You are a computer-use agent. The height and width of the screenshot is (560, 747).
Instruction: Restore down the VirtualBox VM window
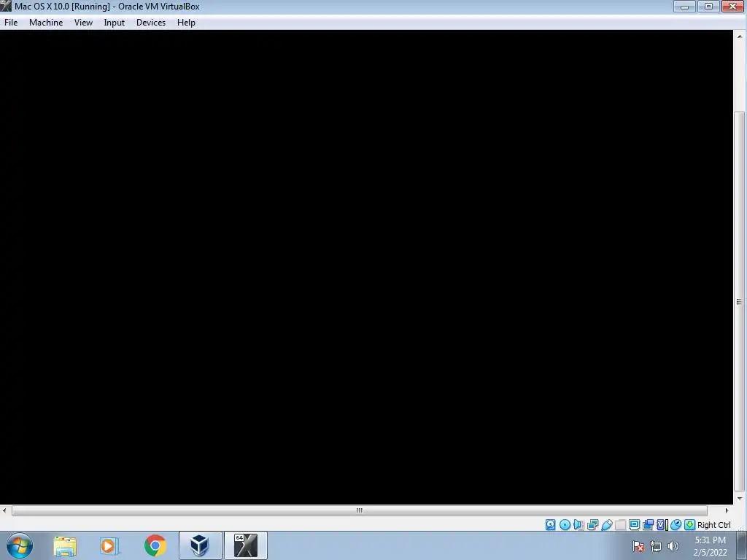pyautogui.click(x=708, y=6)
